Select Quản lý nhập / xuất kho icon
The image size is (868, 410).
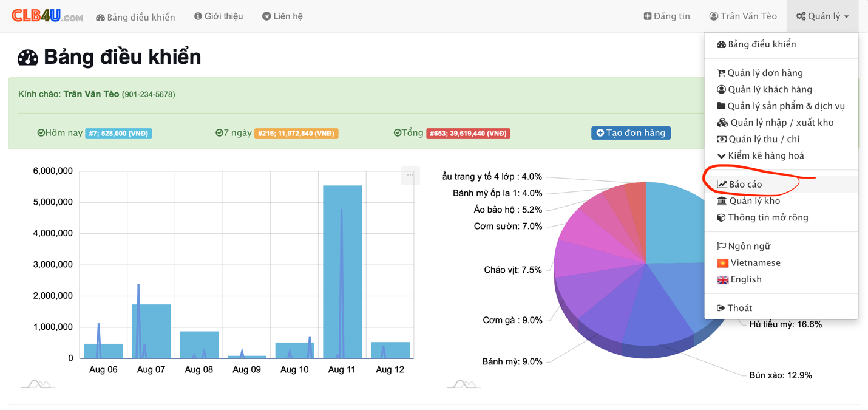(722, 123)
